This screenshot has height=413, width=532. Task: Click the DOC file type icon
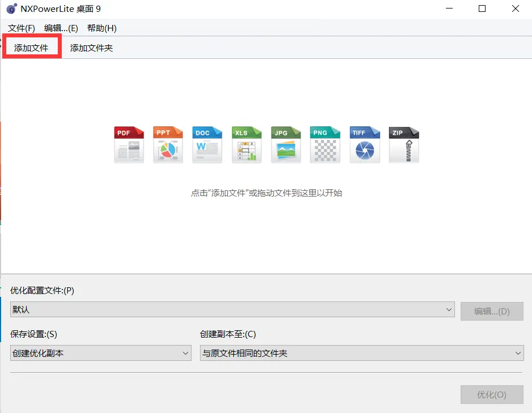tap(207, 144)
